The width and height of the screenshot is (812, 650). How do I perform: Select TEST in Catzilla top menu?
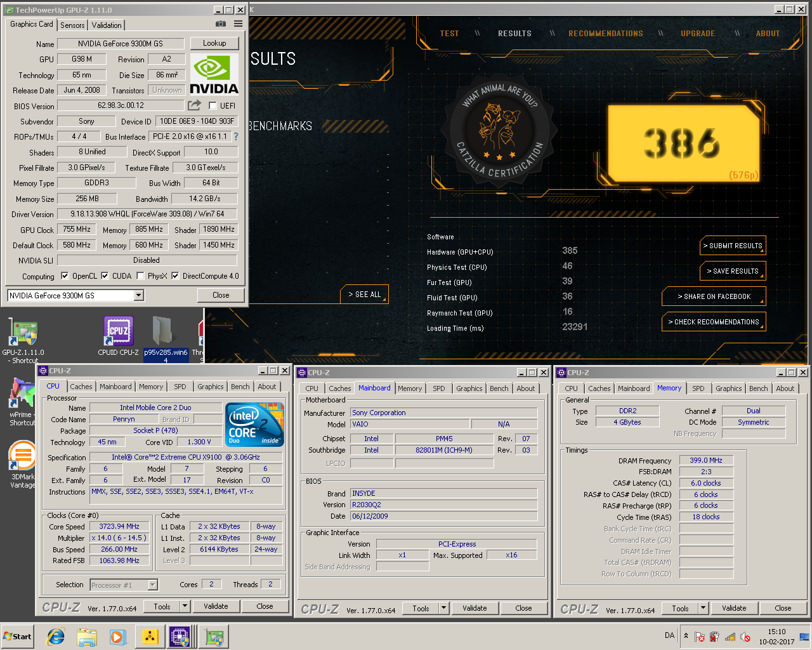coord(450,34)
